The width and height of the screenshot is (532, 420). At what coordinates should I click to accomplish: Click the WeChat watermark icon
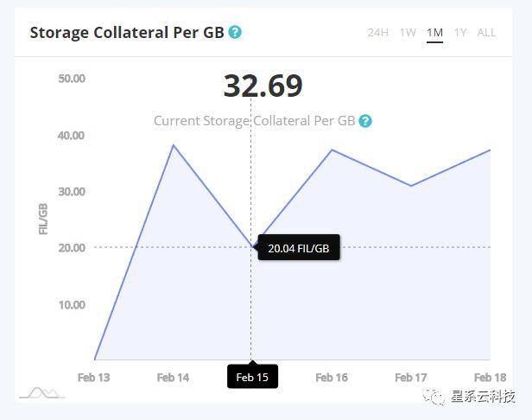click(434, 396)
